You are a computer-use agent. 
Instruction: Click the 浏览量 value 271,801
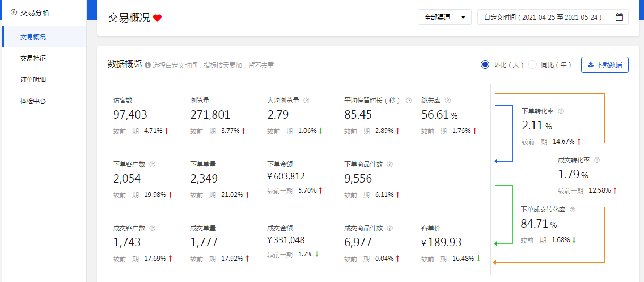[210, 114]
